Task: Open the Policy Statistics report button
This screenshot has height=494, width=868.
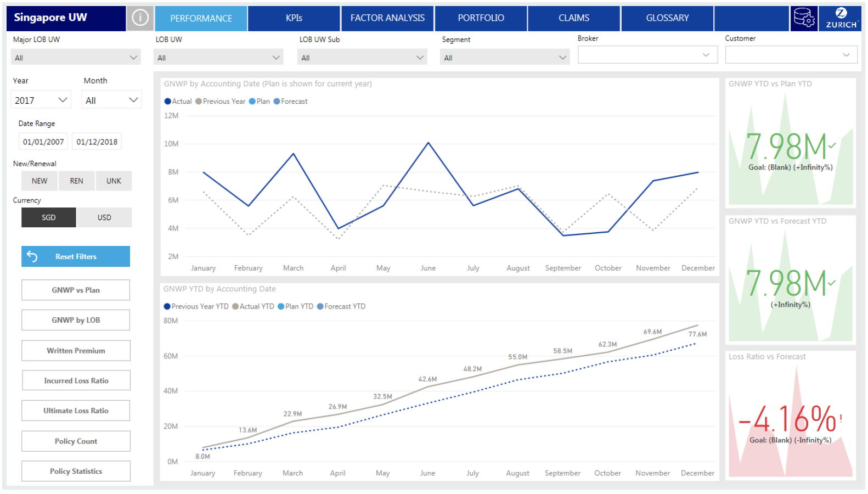Action: 76,471
